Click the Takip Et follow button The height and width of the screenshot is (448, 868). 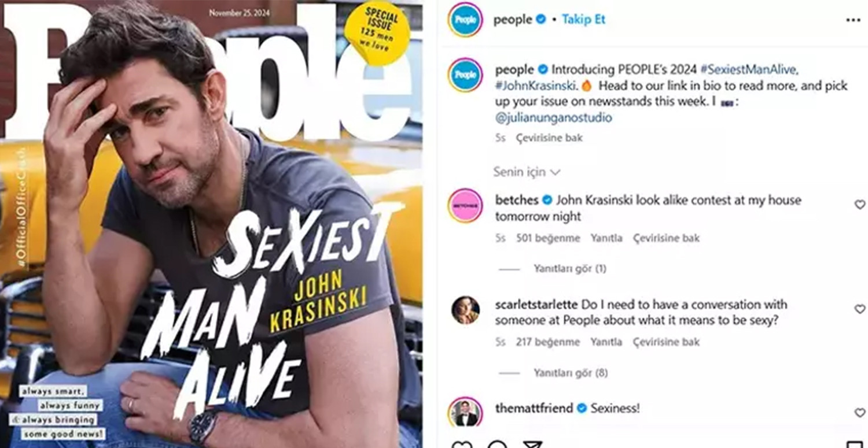point(584,20)
